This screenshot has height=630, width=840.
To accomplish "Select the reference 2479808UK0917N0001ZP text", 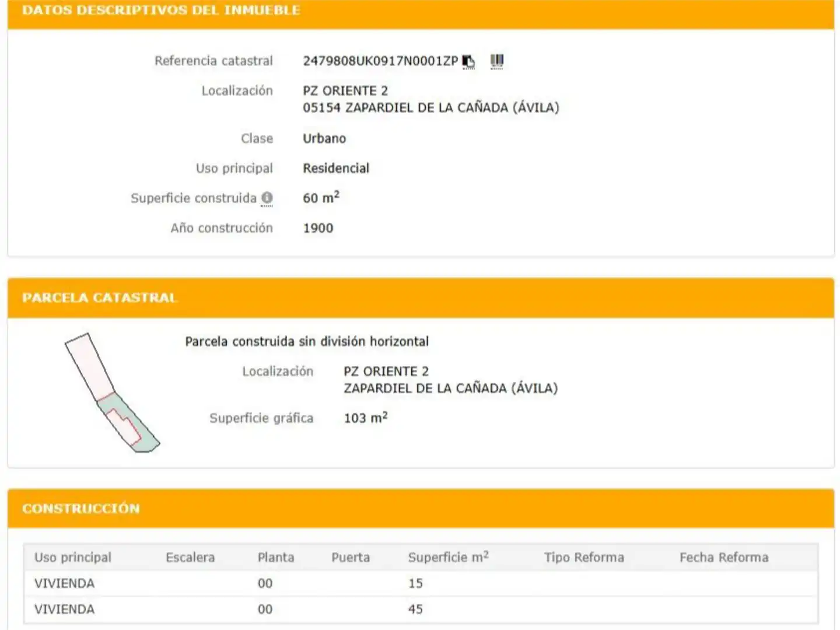I will coord(380,61).
